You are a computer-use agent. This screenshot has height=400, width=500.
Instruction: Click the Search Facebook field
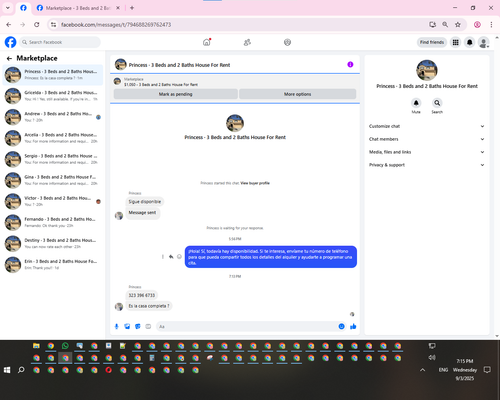[x=60, y=42]
